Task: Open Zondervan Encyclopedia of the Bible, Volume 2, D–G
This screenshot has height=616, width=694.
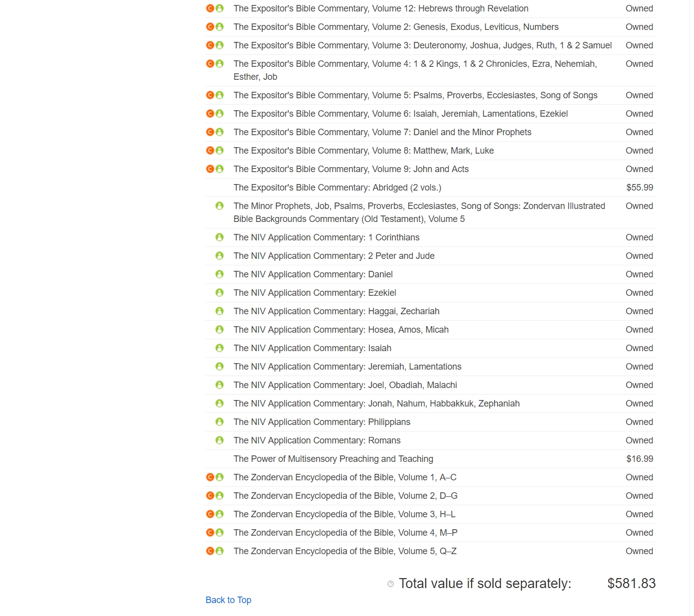Action: coord(346,496)
